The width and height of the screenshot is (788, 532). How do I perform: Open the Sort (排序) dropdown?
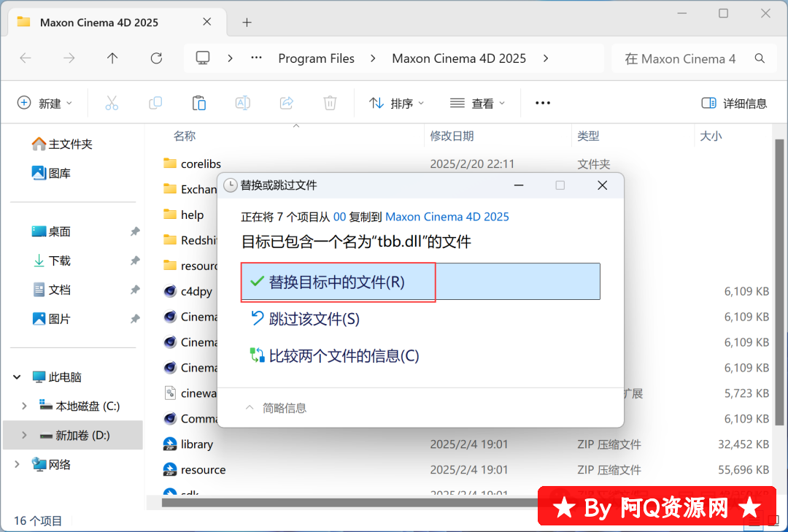point(396,103)
